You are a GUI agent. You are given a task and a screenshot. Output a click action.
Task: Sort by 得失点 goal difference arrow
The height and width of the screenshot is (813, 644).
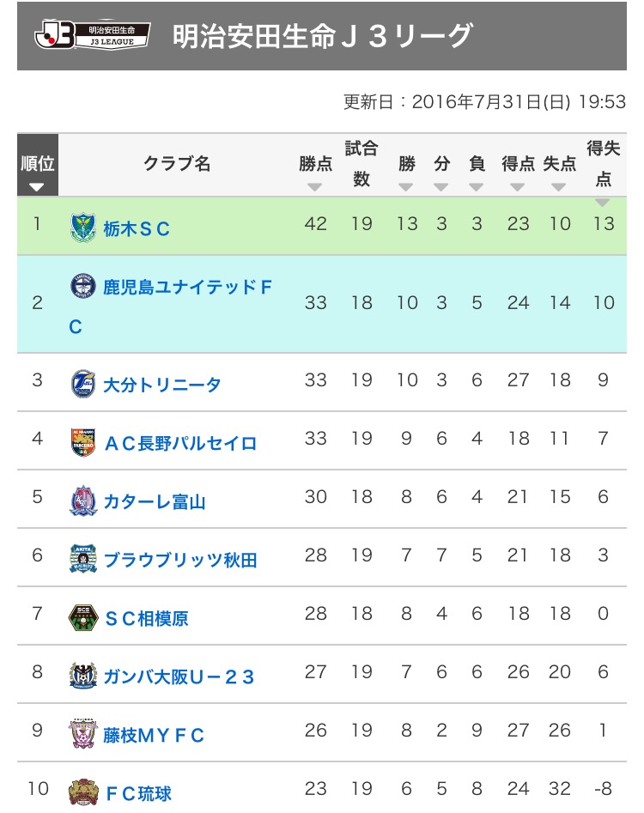pos(603,202)
